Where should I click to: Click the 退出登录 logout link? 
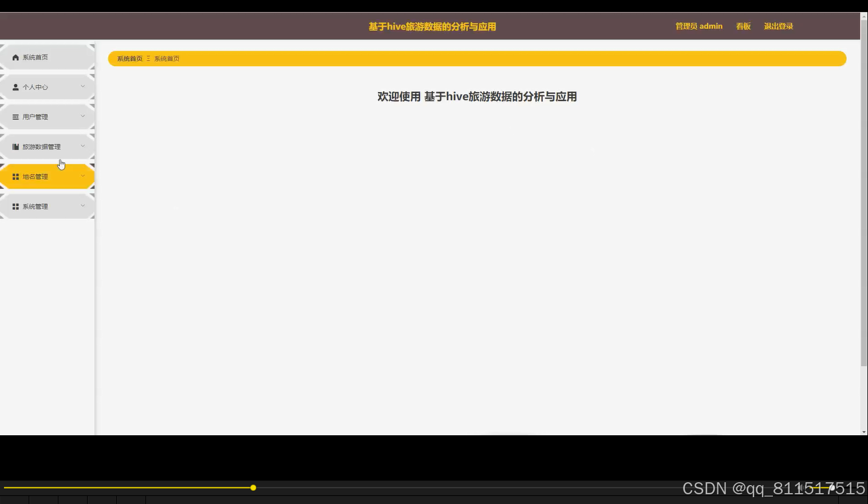pyautogui.click(x=778, y=26)
